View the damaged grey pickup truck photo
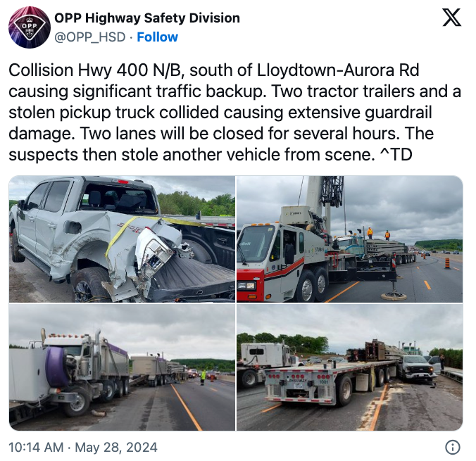 pos(122,239)
